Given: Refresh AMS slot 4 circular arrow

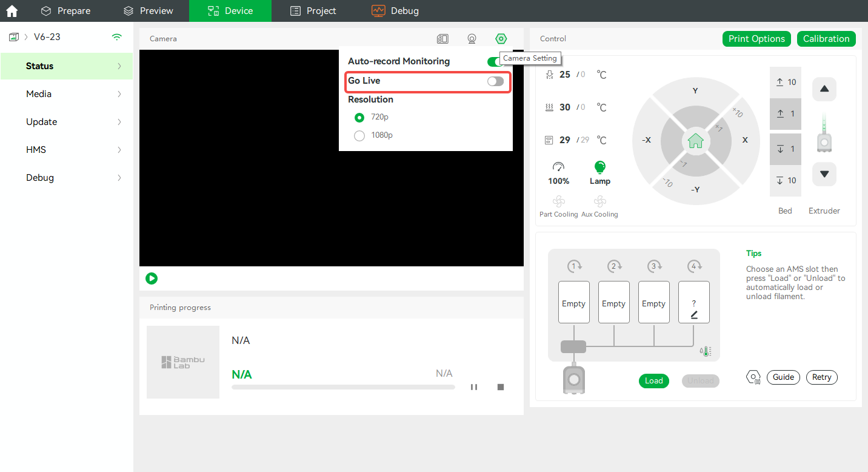Looking at the screenshot, I should click(694, 266).
